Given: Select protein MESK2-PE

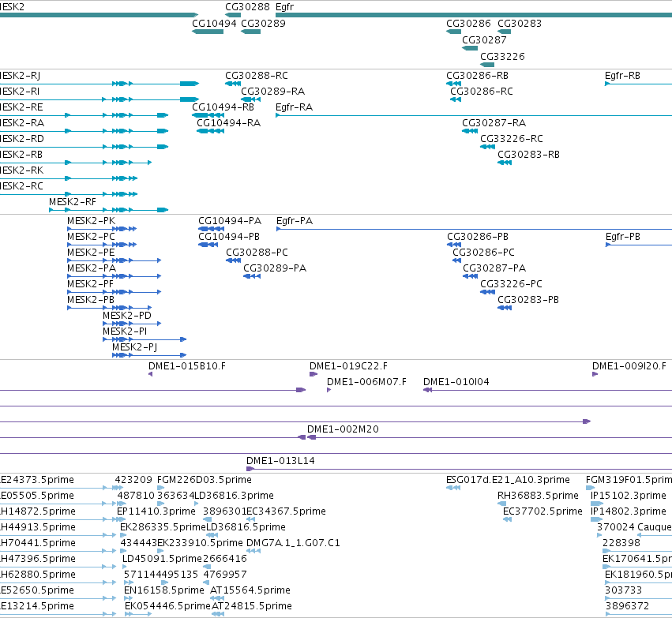Looking at the screenshot, I should click(91, 253).
